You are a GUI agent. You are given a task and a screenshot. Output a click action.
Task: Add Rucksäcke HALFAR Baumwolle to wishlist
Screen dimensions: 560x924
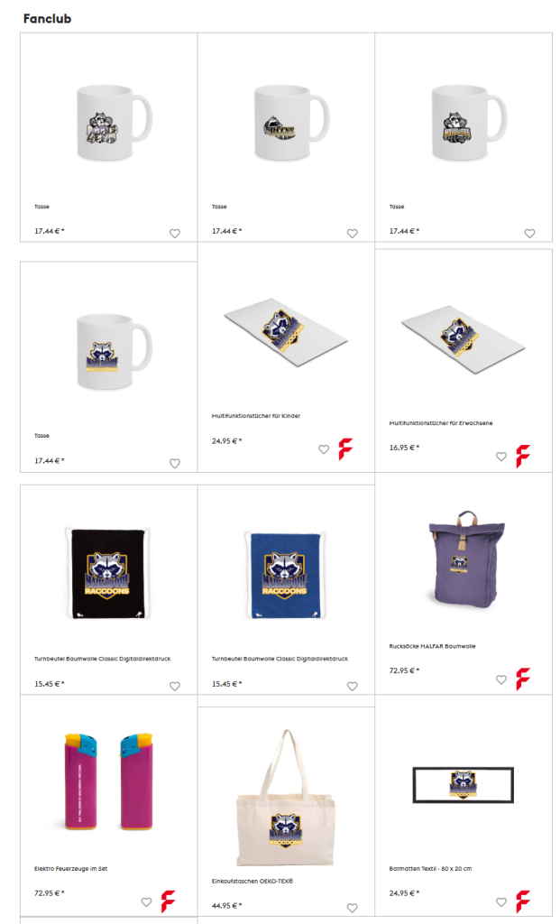pyautogui.click(x=501, y=679)
